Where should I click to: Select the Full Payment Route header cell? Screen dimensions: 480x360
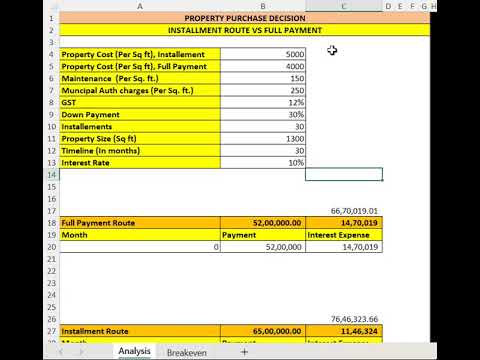coord(140,223)
